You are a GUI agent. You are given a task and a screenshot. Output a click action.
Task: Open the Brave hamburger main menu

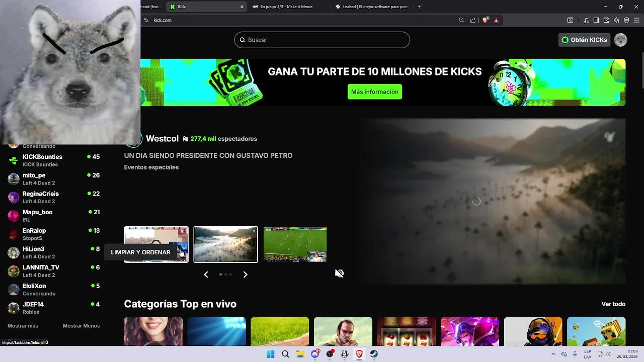pyautogui.click(x=636, y=20)
